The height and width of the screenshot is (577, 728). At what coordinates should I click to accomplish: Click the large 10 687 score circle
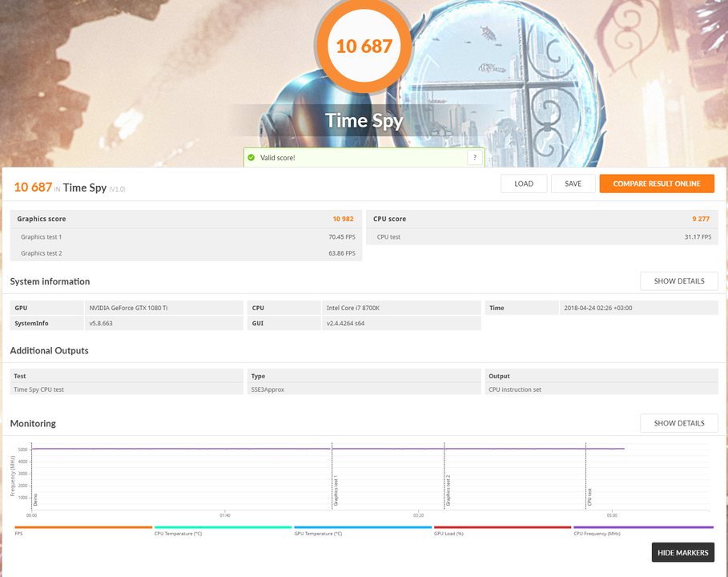tap(364, 46)
